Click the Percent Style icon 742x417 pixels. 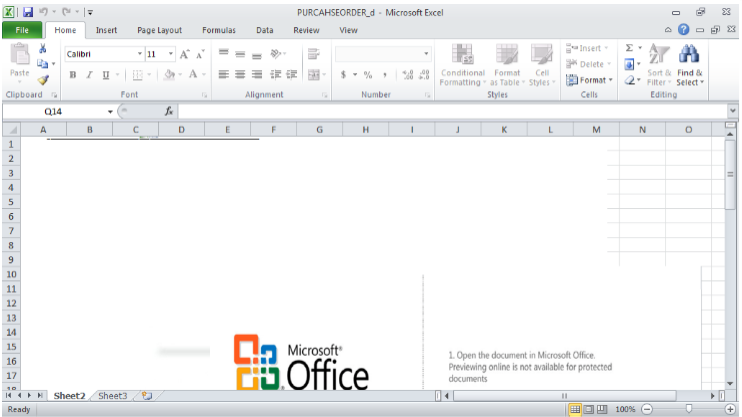pyautogui.click(x=368, y=74)
